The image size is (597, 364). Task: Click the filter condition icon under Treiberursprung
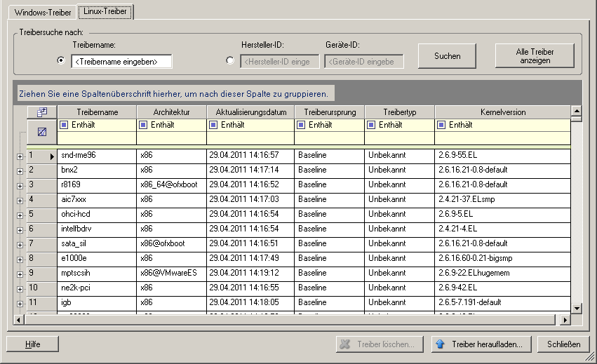pyautogui.click(x=301, y=126)
